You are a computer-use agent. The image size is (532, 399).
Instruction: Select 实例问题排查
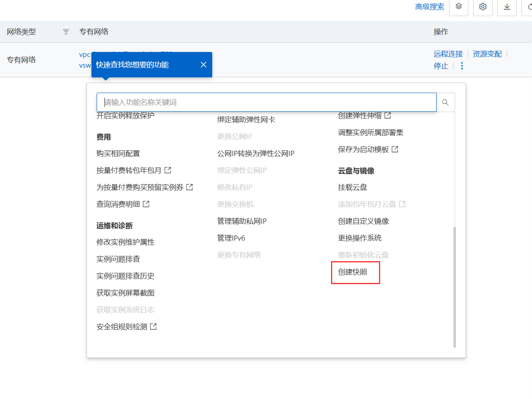click(x=118, y=259)
